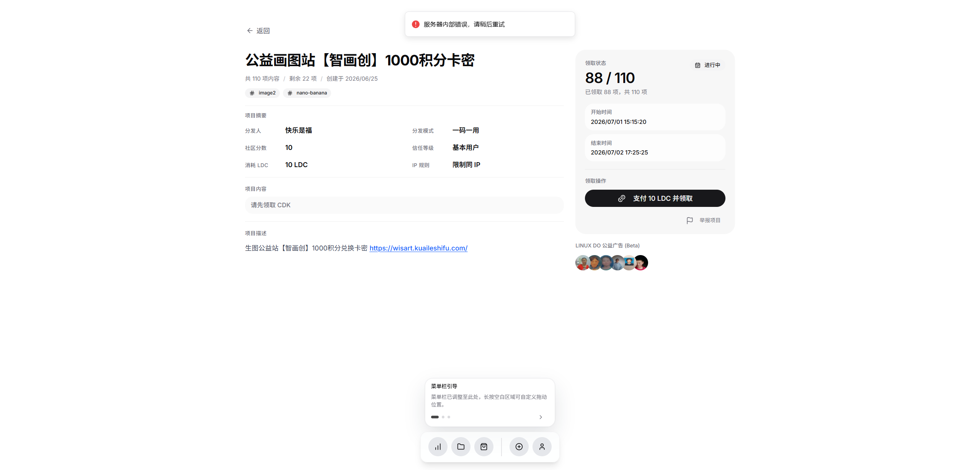Viewport: 980px width, 470px height.
Task: Click the flag icon beside 举报项目
Action: pos(690,220)
